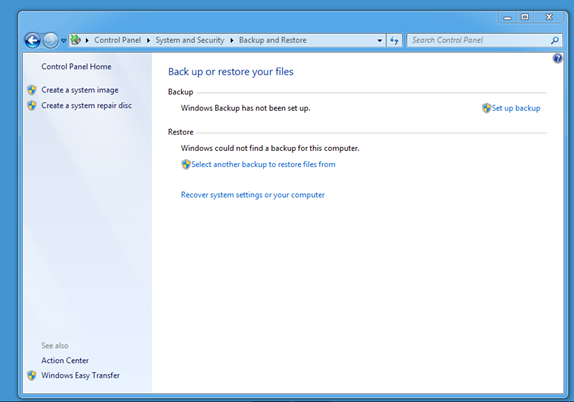Image resolution: width=574 pixels, height=402 pixels.
Task: Click the Restore section label
Action: point(180,132)
